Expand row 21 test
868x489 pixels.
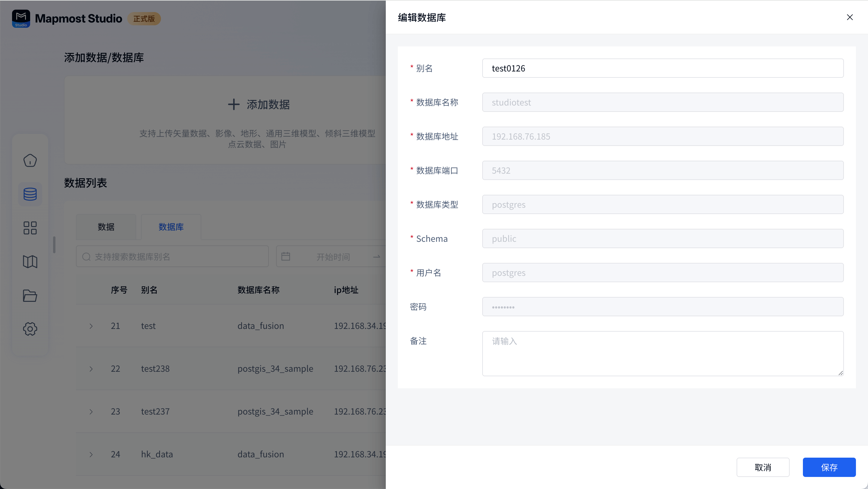(91, 326)
